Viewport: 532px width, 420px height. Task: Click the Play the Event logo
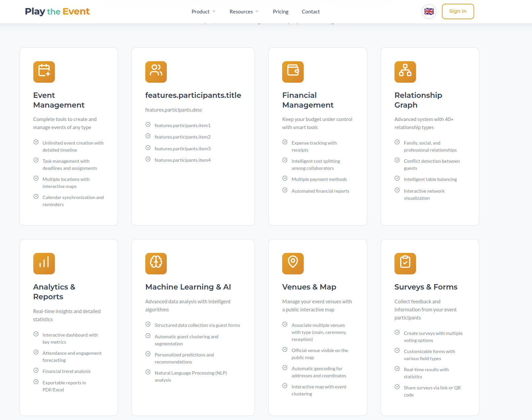57,11
